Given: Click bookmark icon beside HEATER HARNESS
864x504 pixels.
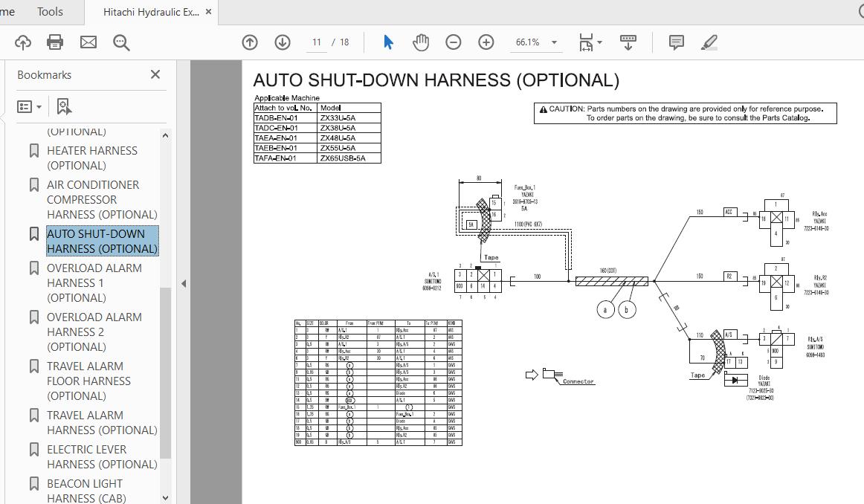Looking at the screenshot, I should 34,150.
